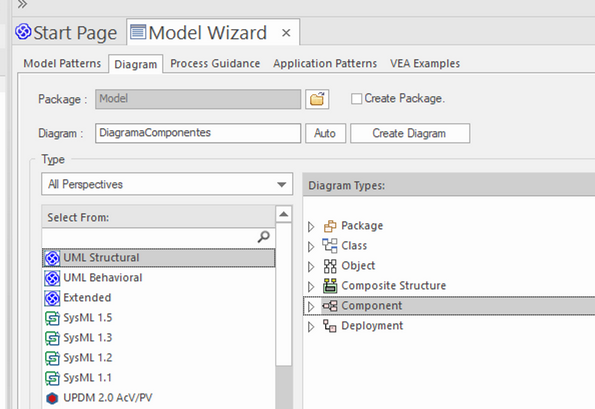This screenshot has height=409, width=595.
Task: Click the Object diagram type icon
Action: point(330,266)
